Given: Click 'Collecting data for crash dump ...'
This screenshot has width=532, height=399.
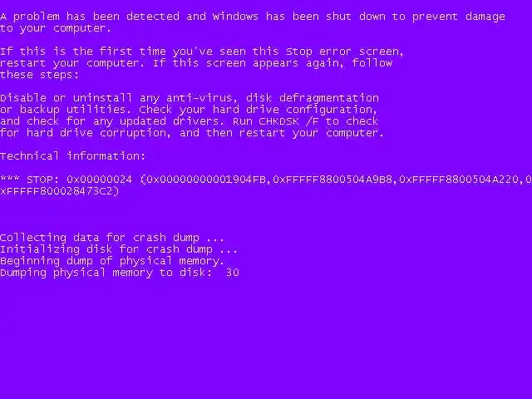Looking at the screenshot, I should [x=112, y=238].
